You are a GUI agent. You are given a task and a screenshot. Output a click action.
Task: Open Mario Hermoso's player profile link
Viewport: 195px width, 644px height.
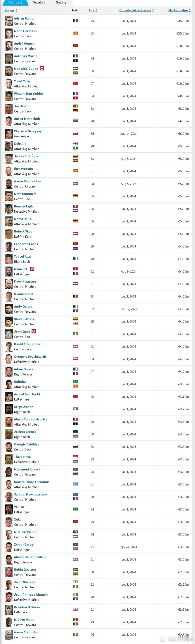point(25,31)
